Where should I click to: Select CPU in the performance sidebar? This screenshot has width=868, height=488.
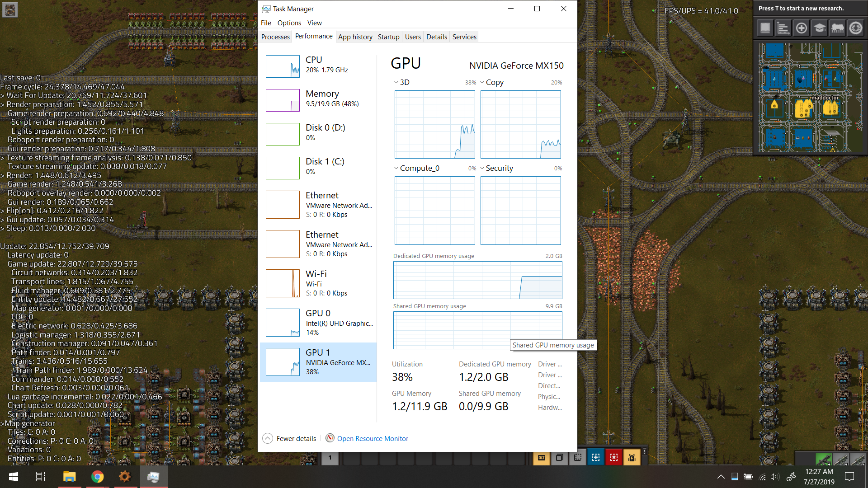pyautogui.click(x=318, y=66)
